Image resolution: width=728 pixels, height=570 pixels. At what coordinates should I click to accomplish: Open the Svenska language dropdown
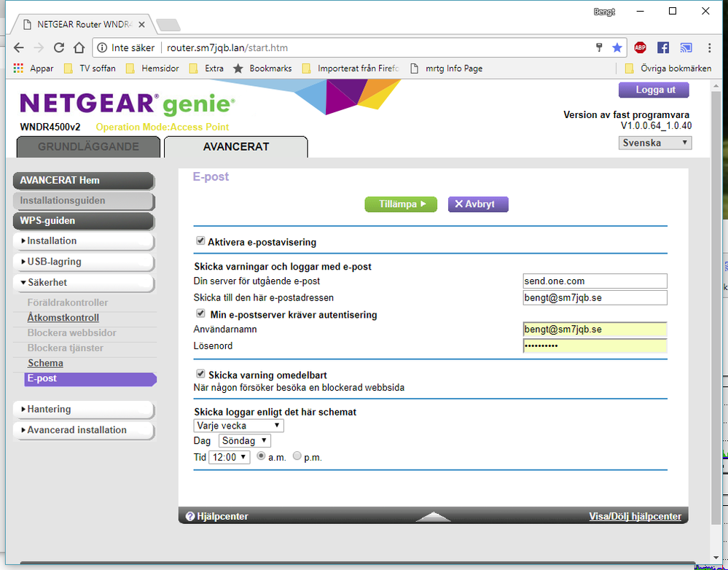point(654,143)
